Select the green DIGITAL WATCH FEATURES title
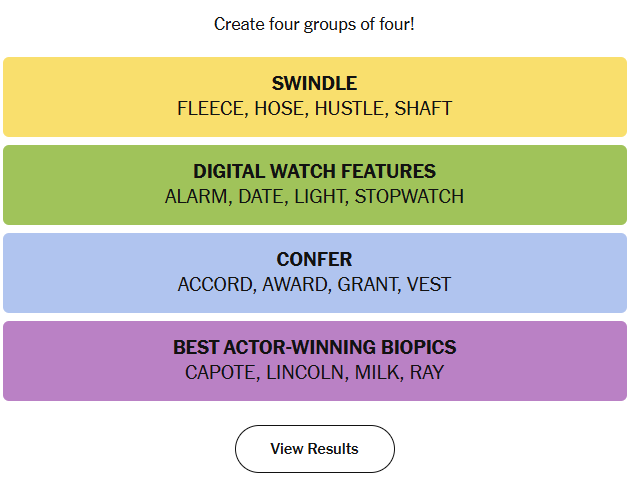The height and width of the screenshot is (477, 630). click(314, 172)
